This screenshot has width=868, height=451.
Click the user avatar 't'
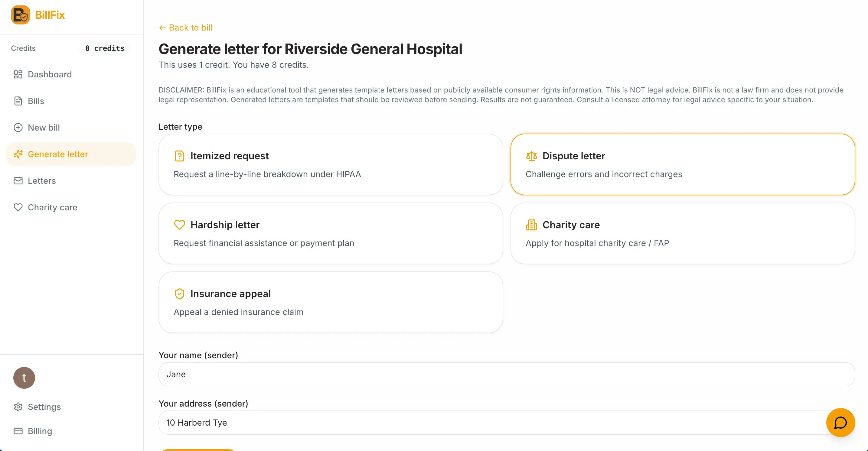tap(24, 378)
